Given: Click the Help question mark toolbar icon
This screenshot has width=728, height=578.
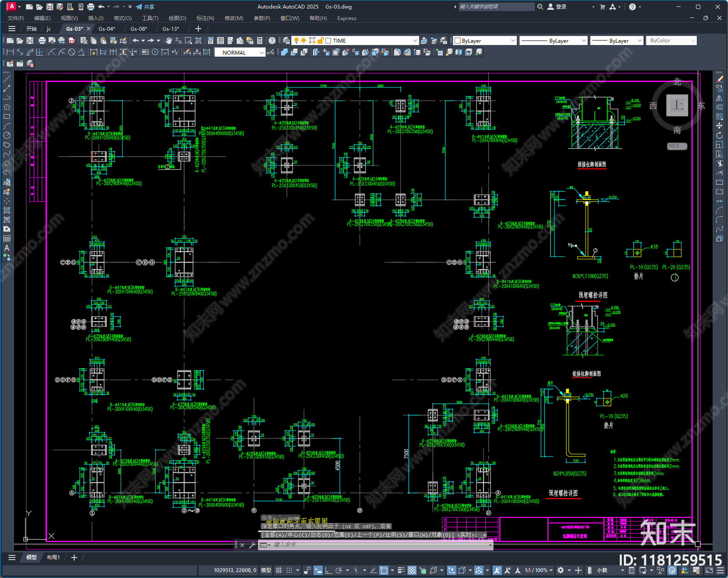Looking at the screenshot, I should click(x=272, y=41).
